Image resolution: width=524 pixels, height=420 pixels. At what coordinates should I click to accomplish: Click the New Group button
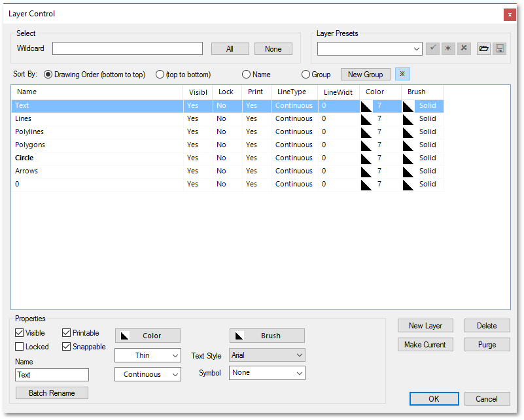[x=366, y=74]
